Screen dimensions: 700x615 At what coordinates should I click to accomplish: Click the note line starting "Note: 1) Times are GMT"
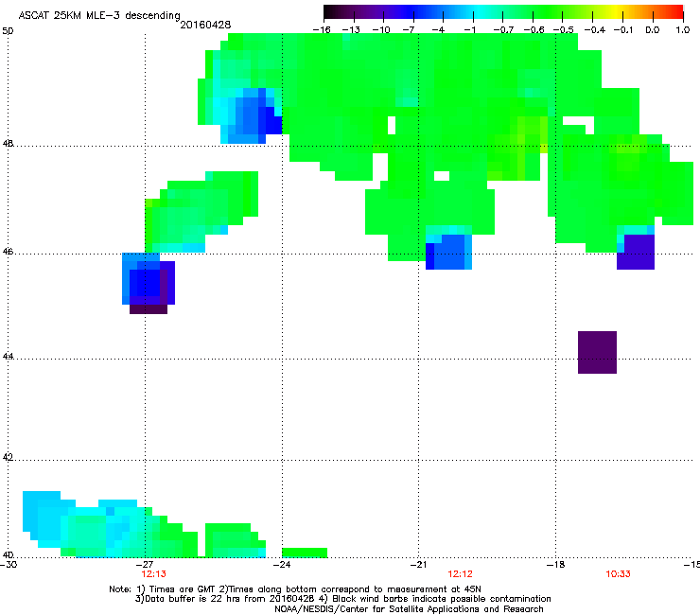point(294,589)
